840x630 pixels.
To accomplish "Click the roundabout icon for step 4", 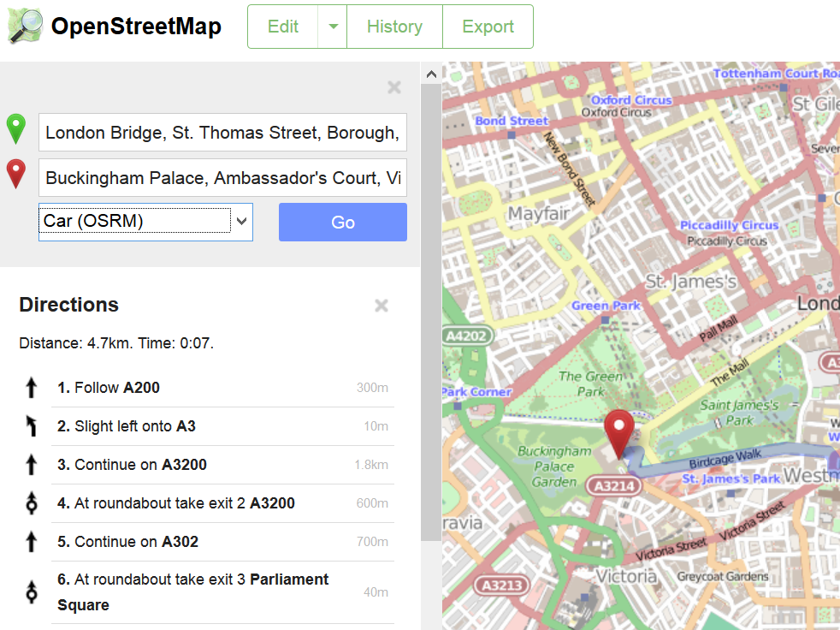I will (32, 503).
